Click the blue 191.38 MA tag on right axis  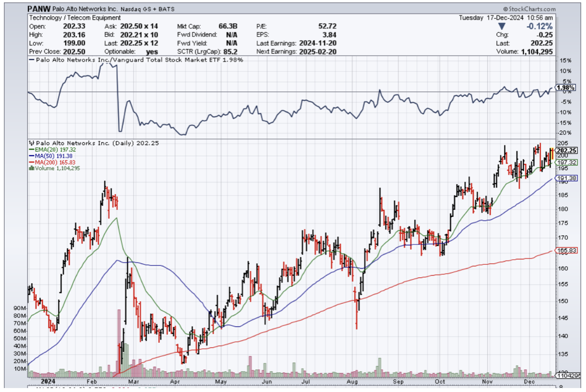pyautogui.click(x=565, y=178)
